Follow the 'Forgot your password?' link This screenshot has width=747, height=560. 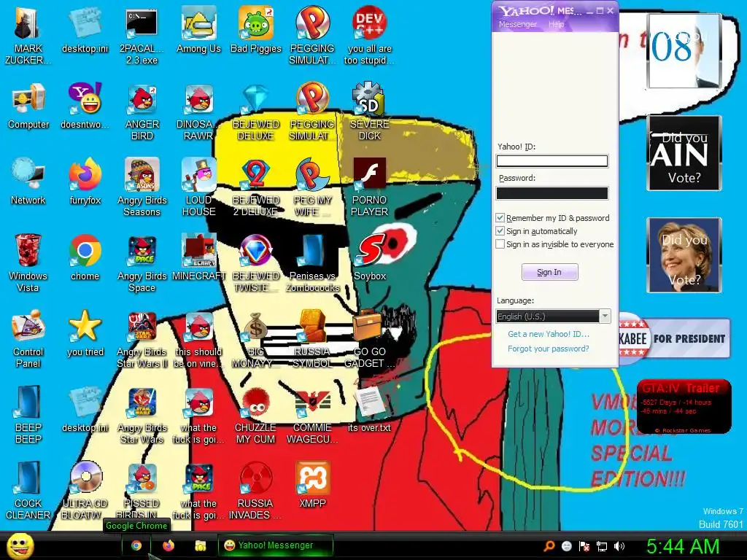click(549, 349)
